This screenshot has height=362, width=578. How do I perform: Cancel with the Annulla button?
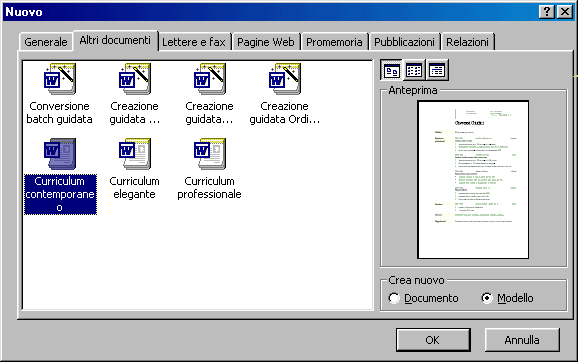522,340
